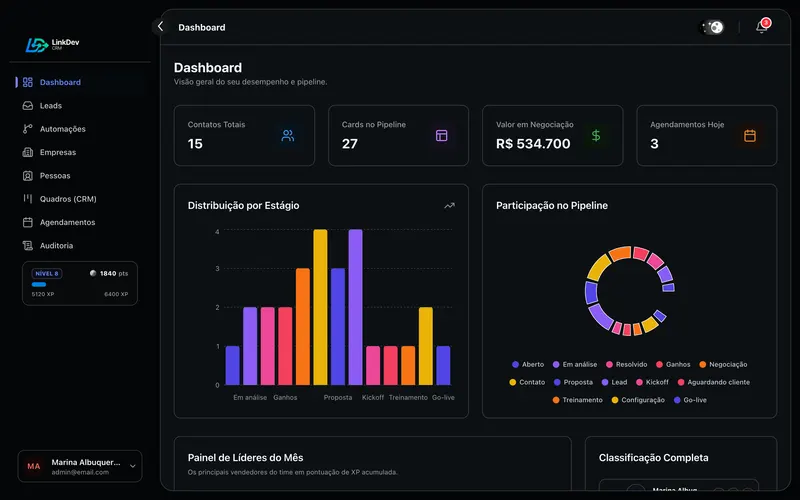Click the Aguardando cliente legend entry

[x=714, y=382]
